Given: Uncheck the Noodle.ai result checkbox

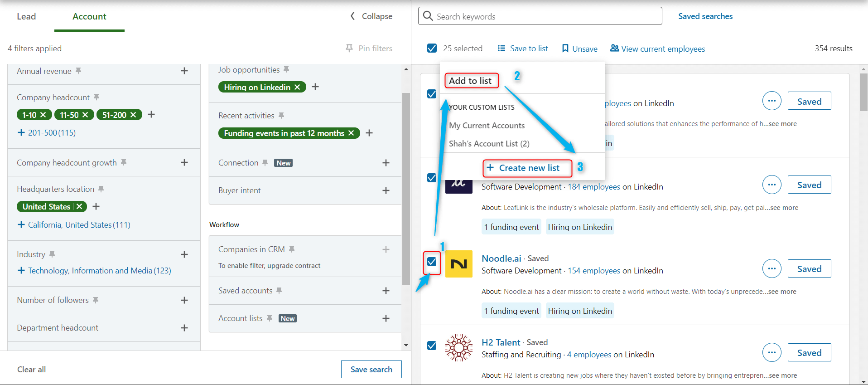Looking at the screenshot, I should [432, 262].
